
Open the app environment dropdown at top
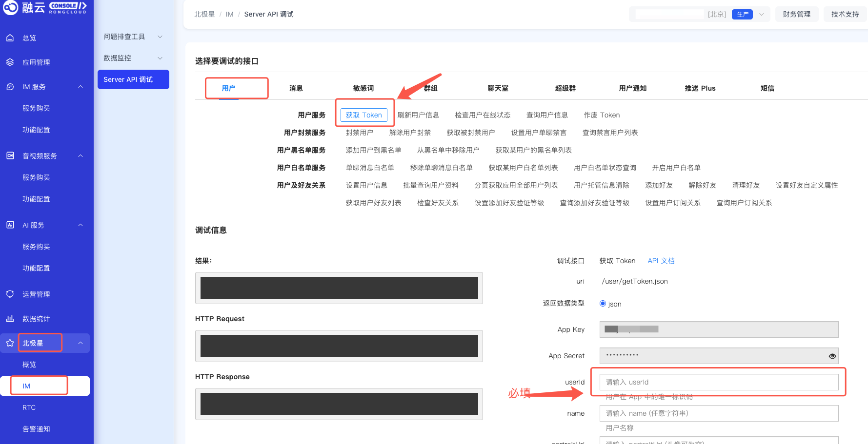pos(761,15)
